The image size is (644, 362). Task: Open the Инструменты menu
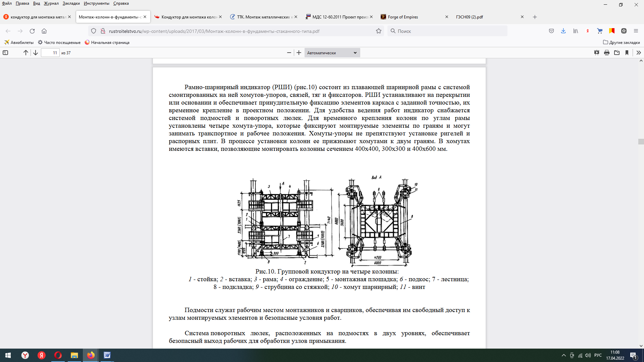coord(97,3)
